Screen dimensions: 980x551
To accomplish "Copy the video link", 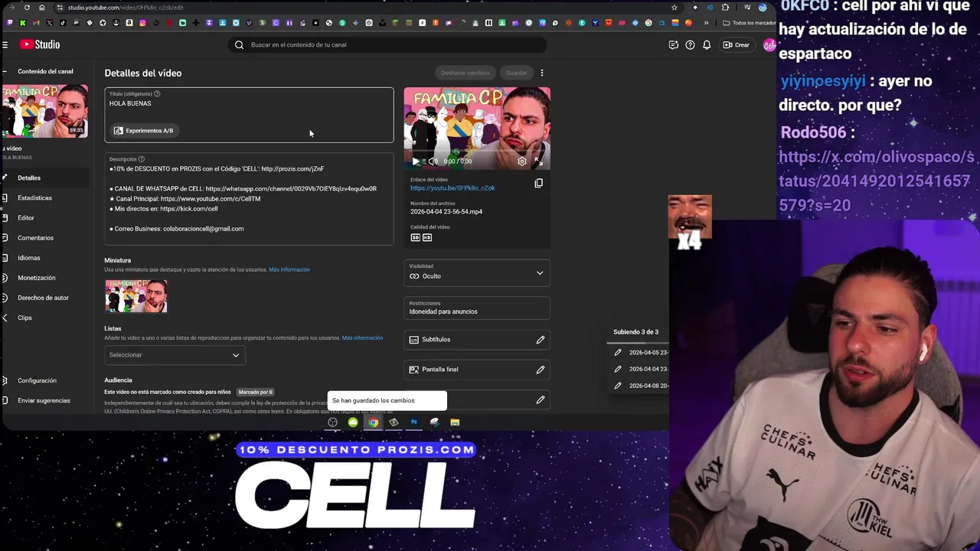I will point(539,184).
